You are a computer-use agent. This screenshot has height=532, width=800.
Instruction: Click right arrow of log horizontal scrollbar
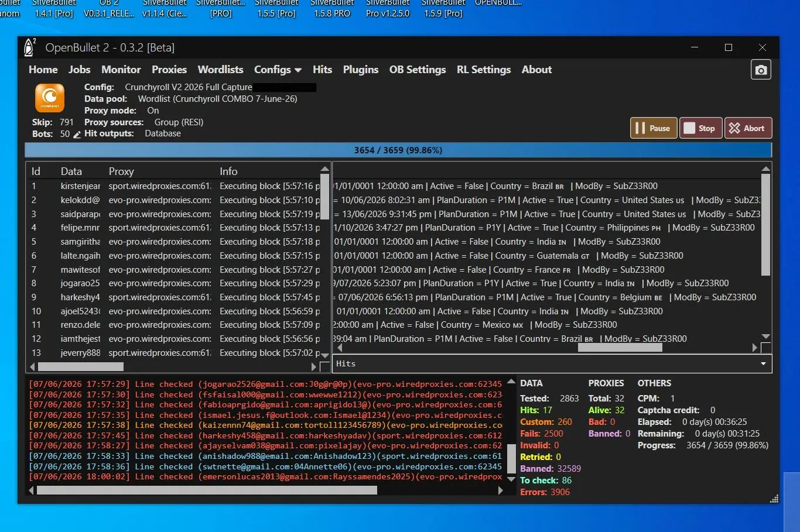coord(500,490)
